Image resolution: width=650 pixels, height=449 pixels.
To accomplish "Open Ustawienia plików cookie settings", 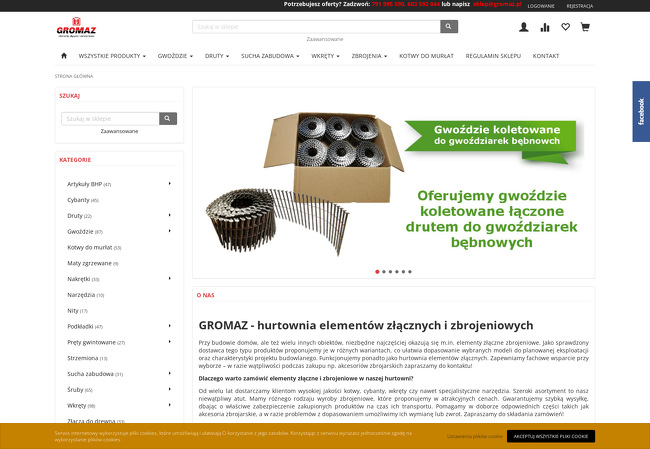I will pos(474,436).
